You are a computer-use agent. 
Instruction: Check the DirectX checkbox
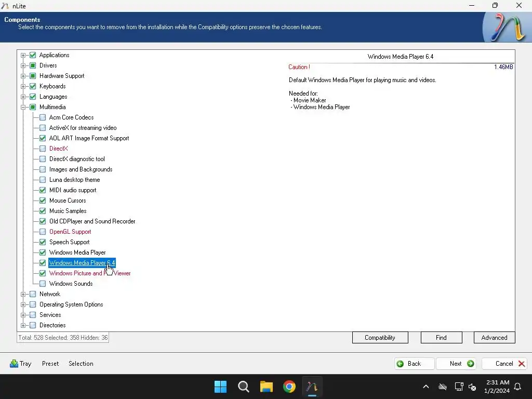[x=43, y=149]
